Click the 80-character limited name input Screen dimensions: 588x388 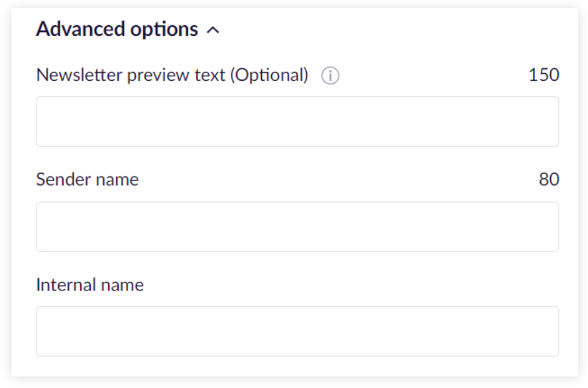298,227
